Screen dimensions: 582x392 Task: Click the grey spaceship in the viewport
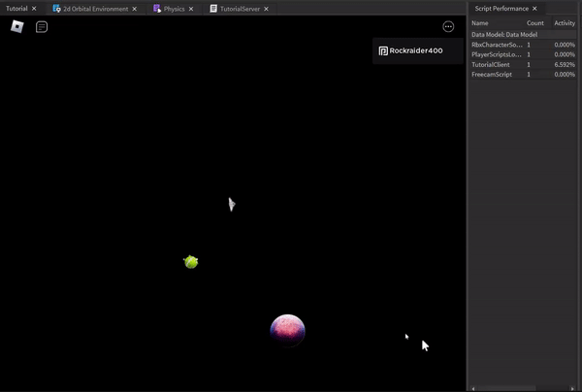(232, 204)
